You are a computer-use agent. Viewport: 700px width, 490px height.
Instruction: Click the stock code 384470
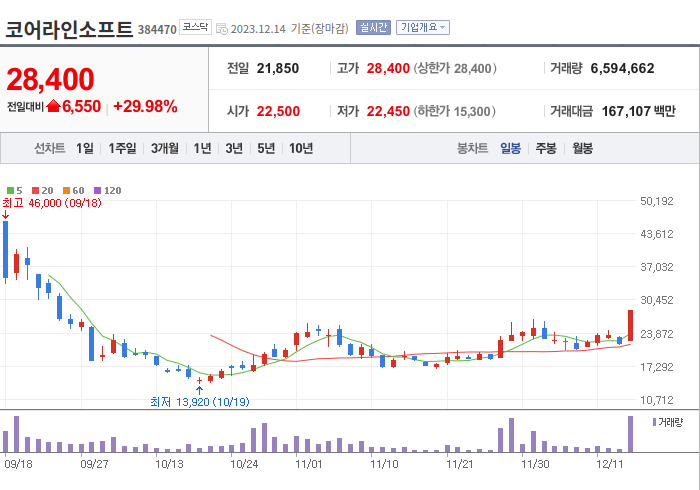[157, 29]
